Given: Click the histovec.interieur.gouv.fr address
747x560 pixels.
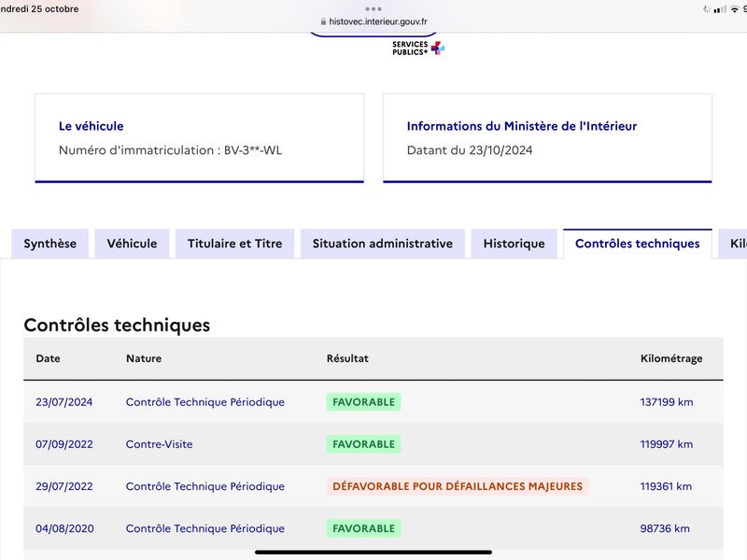Looking at the screenshot, I should point(378,21).
